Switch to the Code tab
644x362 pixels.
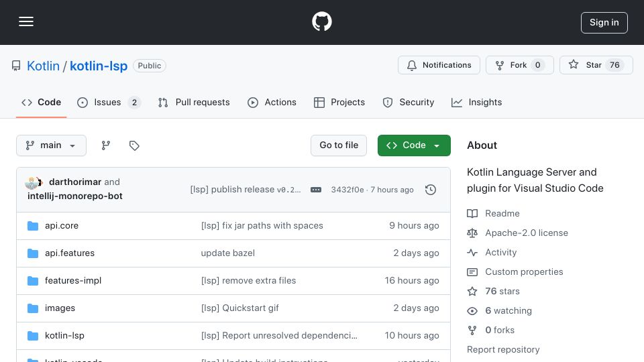41,102
